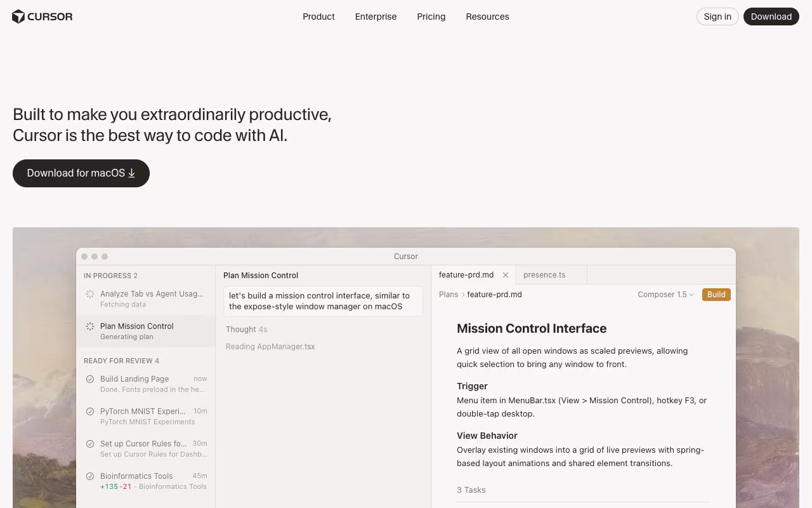The width and height of the screenshot is (812, 508).
Task: Click the Plans breadcrumb link
Action: tap(449, 294)
